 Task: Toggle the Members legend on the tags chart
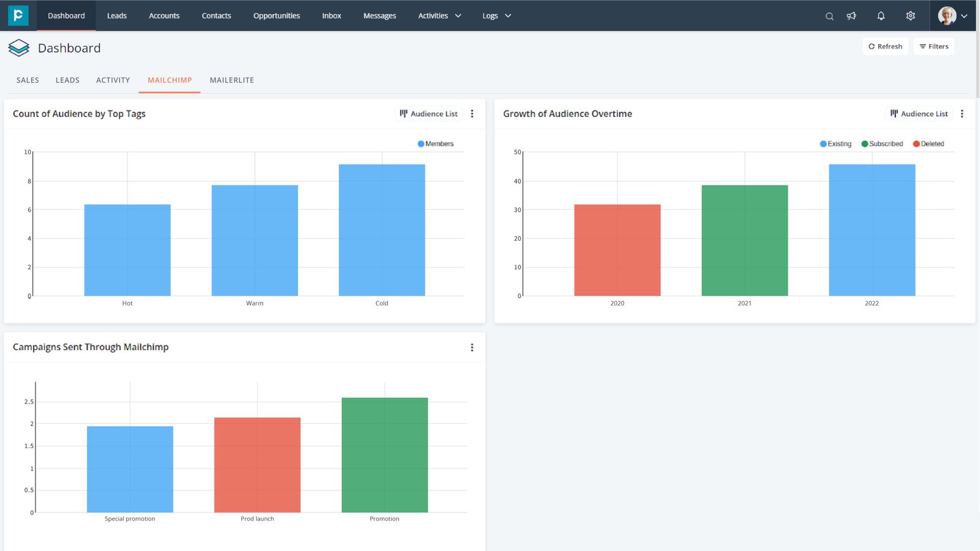coord(435,143)
